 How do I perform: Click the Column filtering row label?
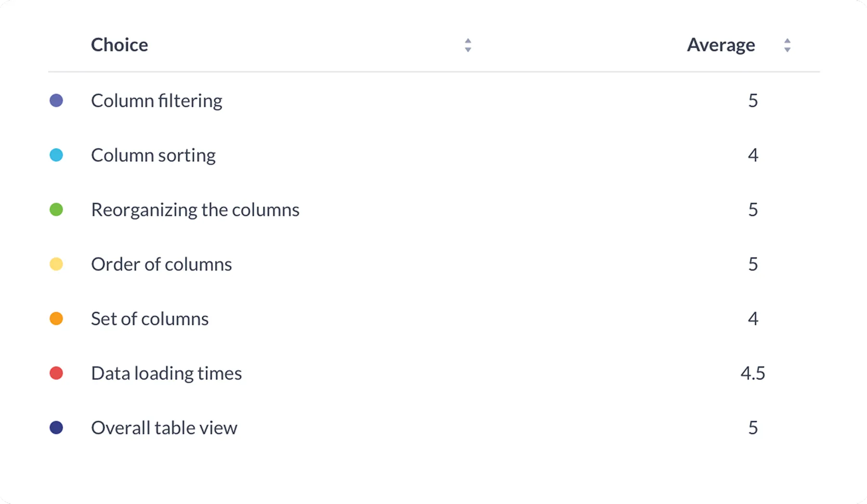pos(157,100)
